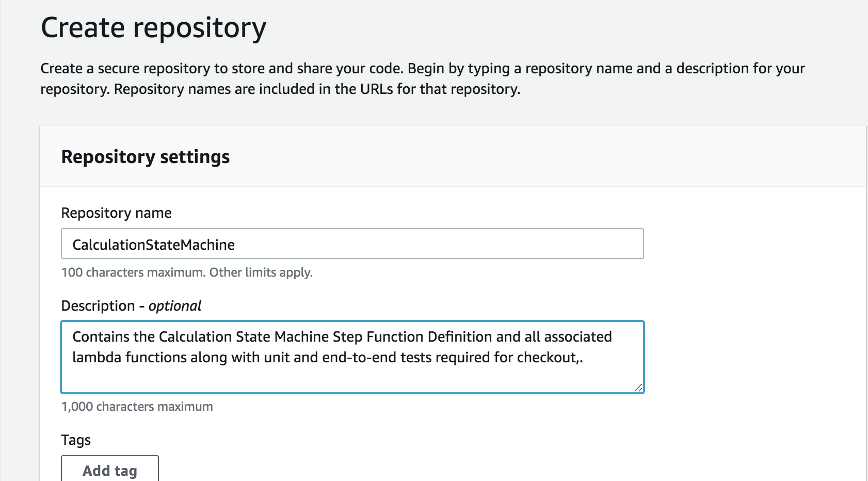Viewport: 868px width, 481px height.
Task: Click the Add tag control under Tags
Action: coord(109,470)
